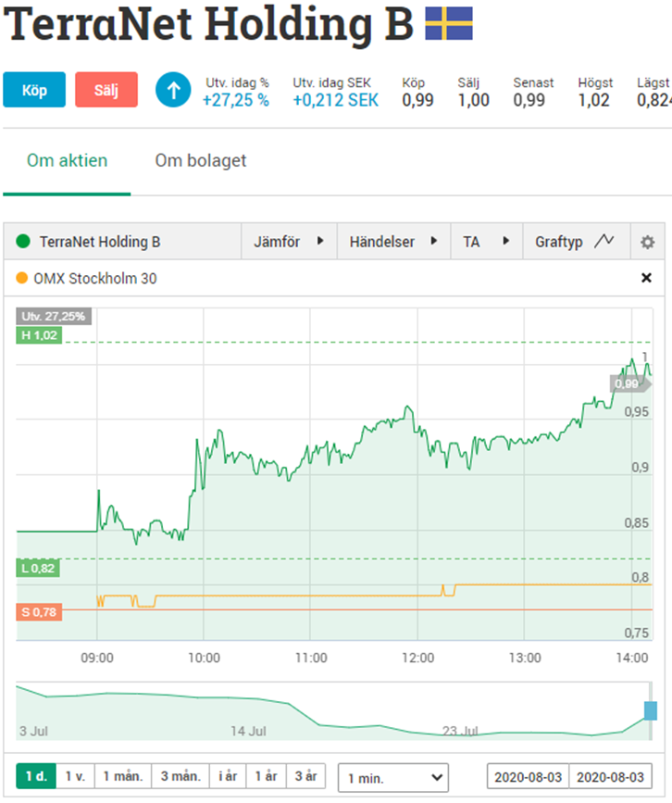Click the Högst value 1,02
This screenshot has width=672, height=803.
(x=593, y=100)
